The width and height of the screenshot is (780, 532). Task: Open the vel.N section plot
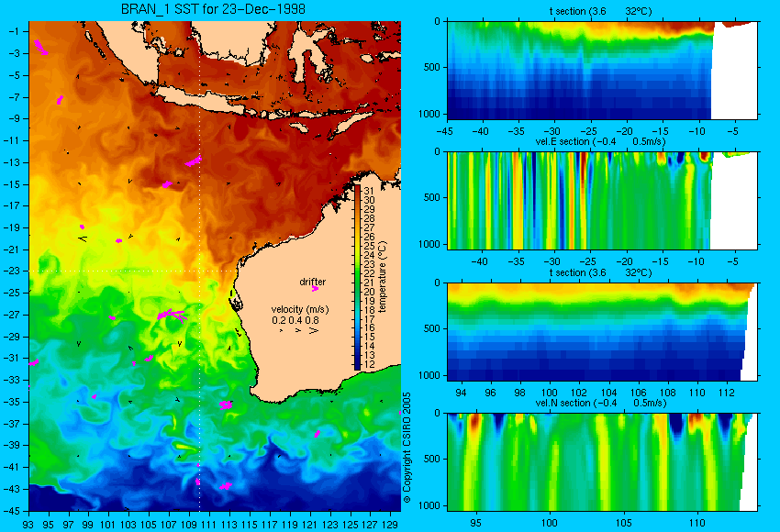[x=602, y=462]
